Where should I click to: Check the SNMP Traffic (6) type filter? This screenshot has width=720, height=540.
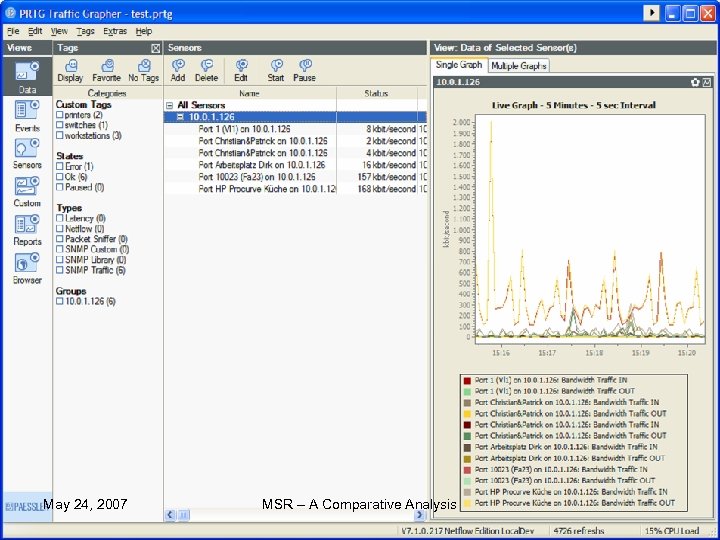pyautogui.click(x=60, y=270)
